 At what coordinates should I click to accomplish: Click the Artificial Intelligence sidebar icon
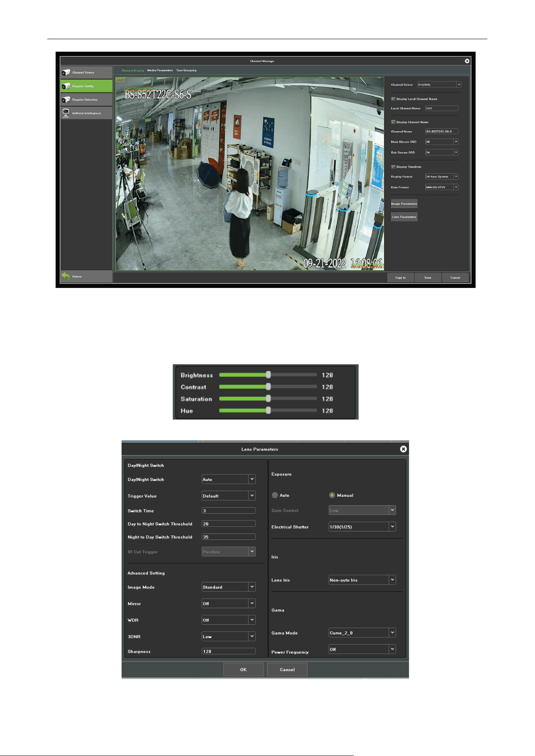click(x=66, y=113)
